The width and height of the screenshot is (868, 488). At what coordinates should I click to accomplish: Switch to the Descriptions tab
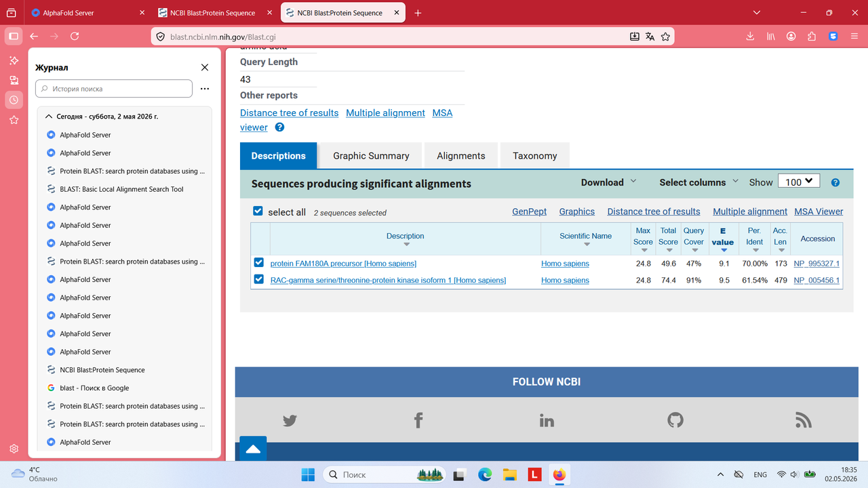pos(278,156)
